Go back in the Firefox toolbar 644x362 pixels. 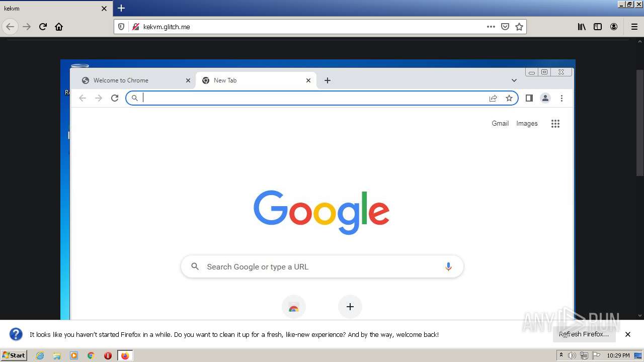[x=10, y=27]
